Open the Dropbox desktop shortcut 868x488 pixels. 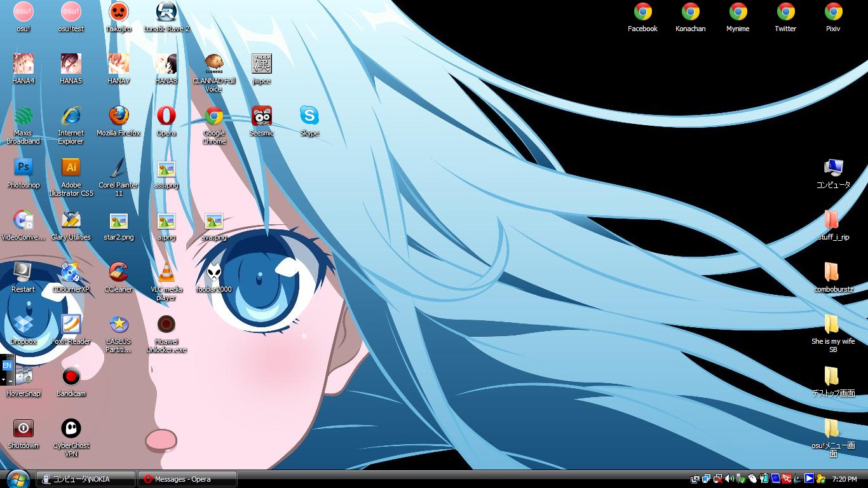pyautogui.click(x=24, y=330)
